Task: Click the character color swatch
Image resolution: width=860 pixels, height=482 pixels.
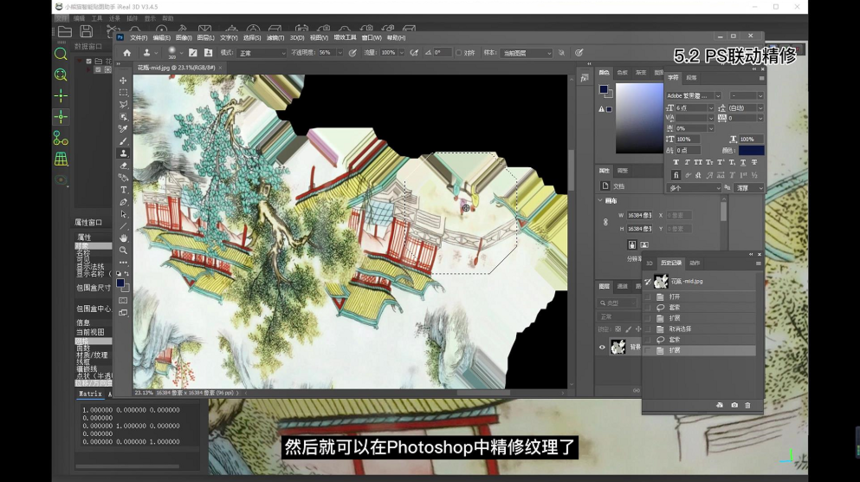Action: pyautogui.click(x=751, y=150)
